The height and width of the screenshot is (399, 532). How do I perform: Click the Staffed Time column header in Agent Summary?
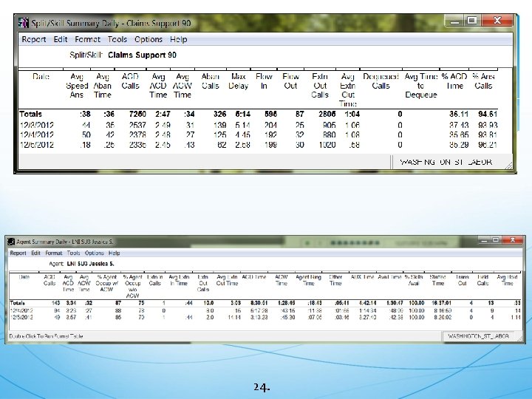tap(437, 280)
